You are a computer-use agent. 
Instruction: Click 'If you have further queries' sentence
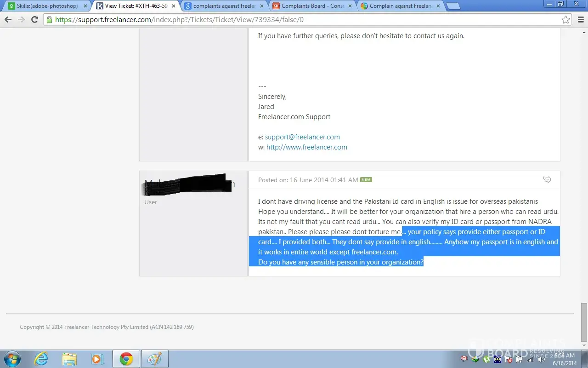pos(361,36)
